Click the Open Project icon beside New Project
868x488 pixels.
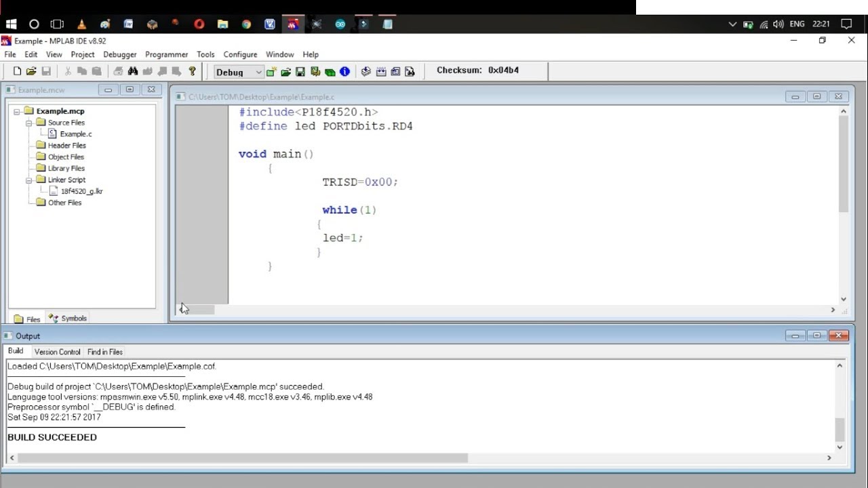(285, 71)
